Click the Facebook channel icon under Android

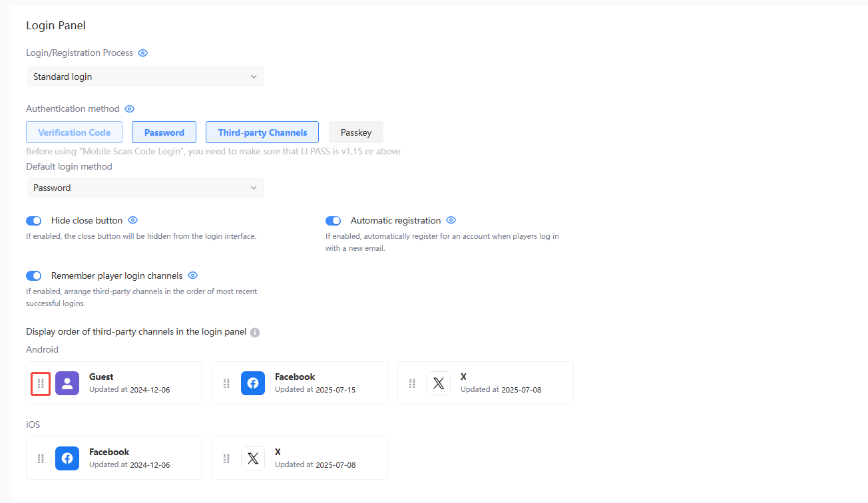(x=253, y=383)
